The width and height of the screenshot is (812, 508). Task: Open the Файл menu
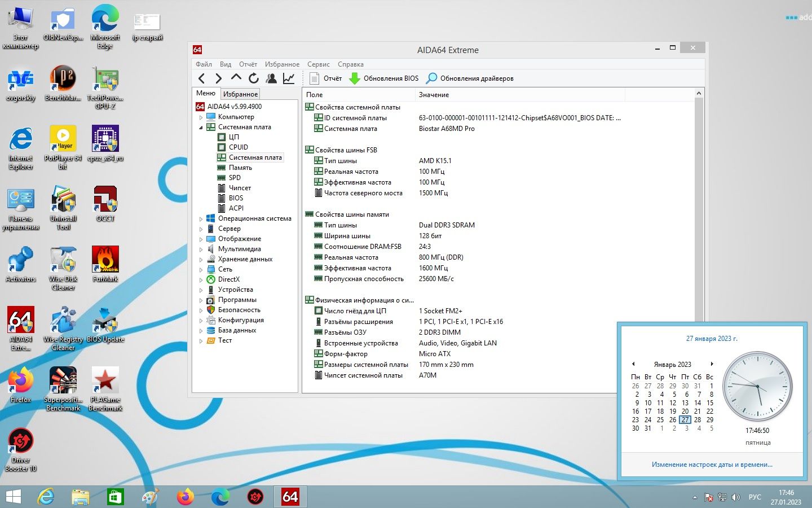tap(204, 64)
